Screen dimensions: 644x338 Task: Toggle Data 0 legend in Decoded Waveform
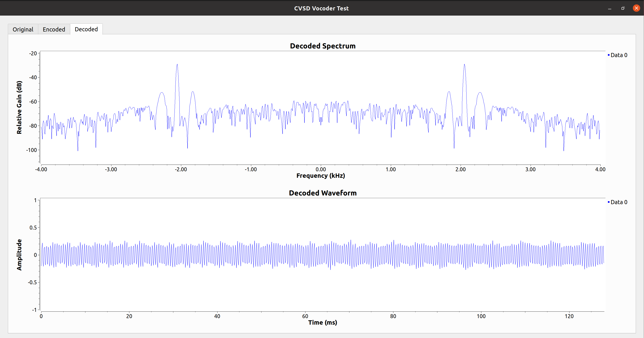pyautogui.click(x=619, y=202)
